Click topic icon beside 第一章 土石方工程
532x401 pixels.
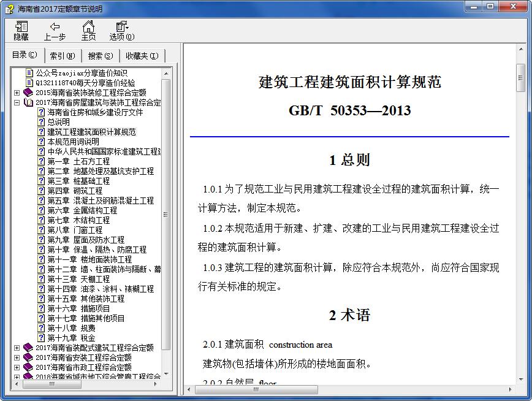(x=41, y=161)
